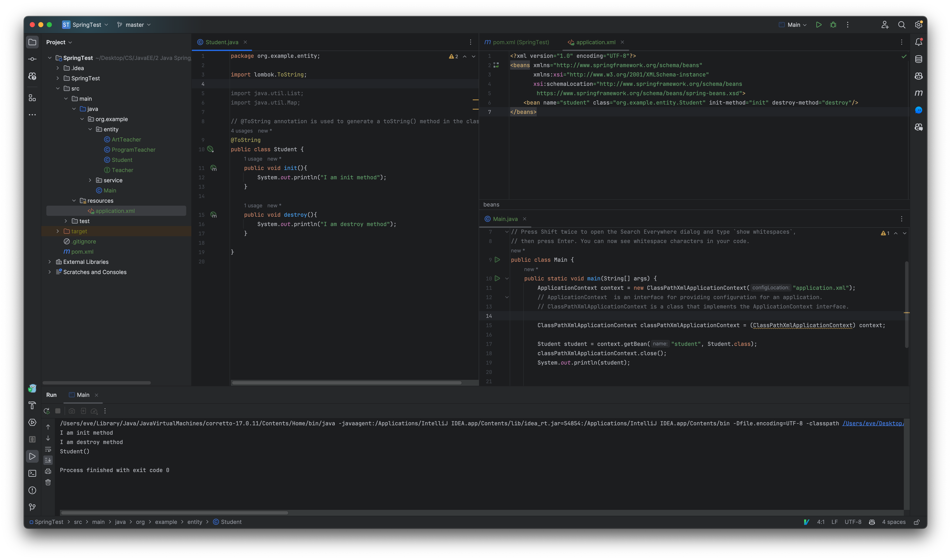Toggle soft-wrap in the Run console

(x=48, y=449)
